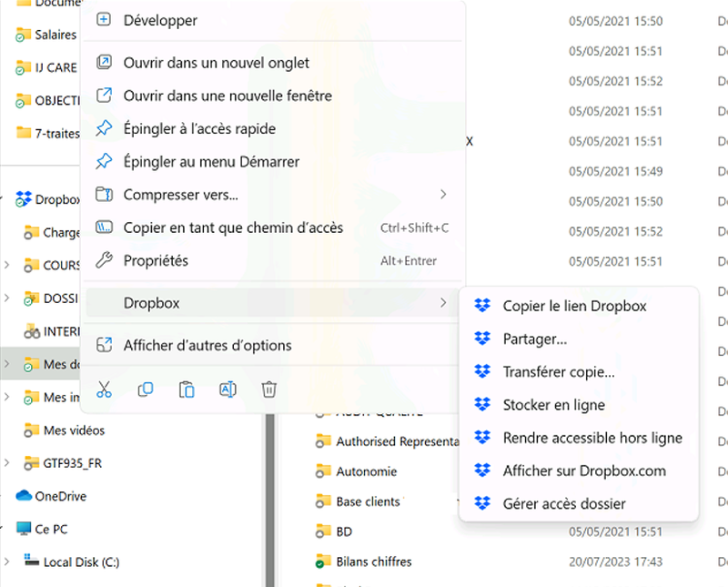Click the wrench icon beside Propriétés
The width and height of the screenshot is (728, 587).
click(105, 261)
